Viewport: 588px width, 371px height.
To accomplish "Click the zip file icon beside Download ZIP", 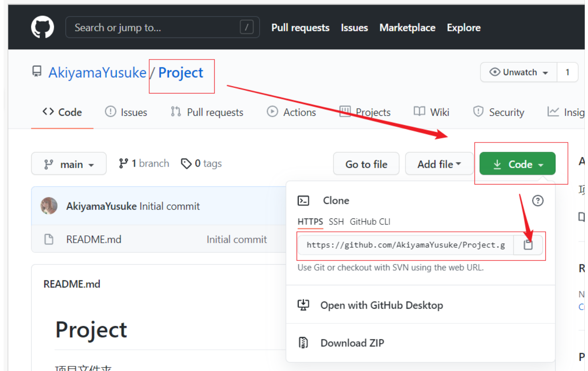I will tap(303, 343).
